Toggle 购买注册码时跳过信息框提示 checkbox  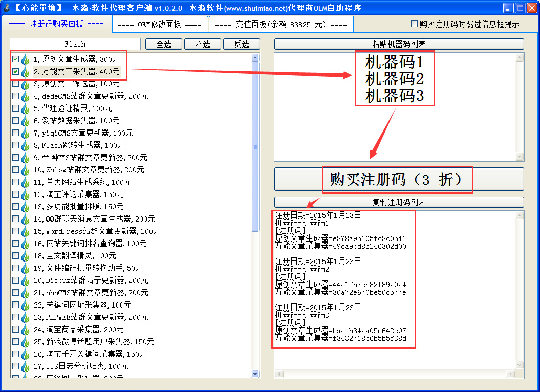click(x=414, y=24)
